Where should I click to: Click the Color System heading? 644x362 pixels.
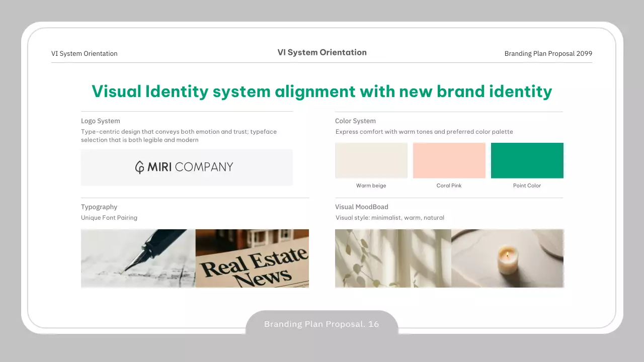(x=355, y=121)
